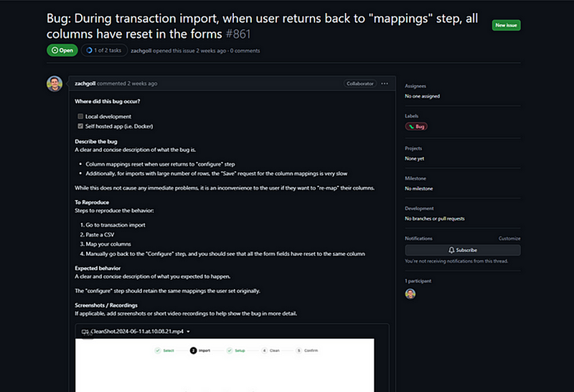
Task: Subscribe to notifications for this thread
Action: pos(462,250)
